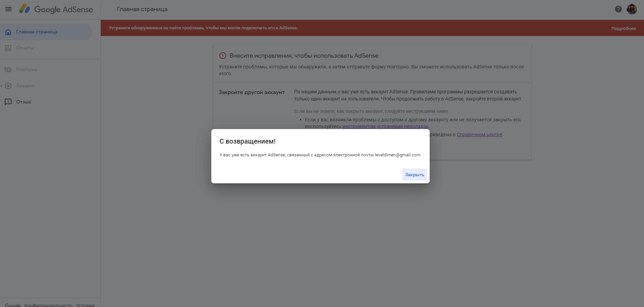Select the home icon for Главная страница
This screenshot has height=307, width=644.
tap(8, 32)
